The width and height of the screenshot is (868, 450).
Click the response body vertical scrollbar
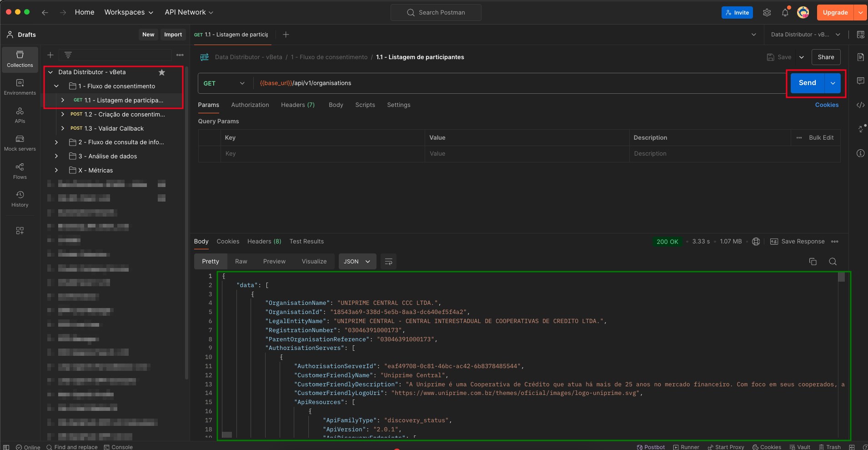point(841,277)
